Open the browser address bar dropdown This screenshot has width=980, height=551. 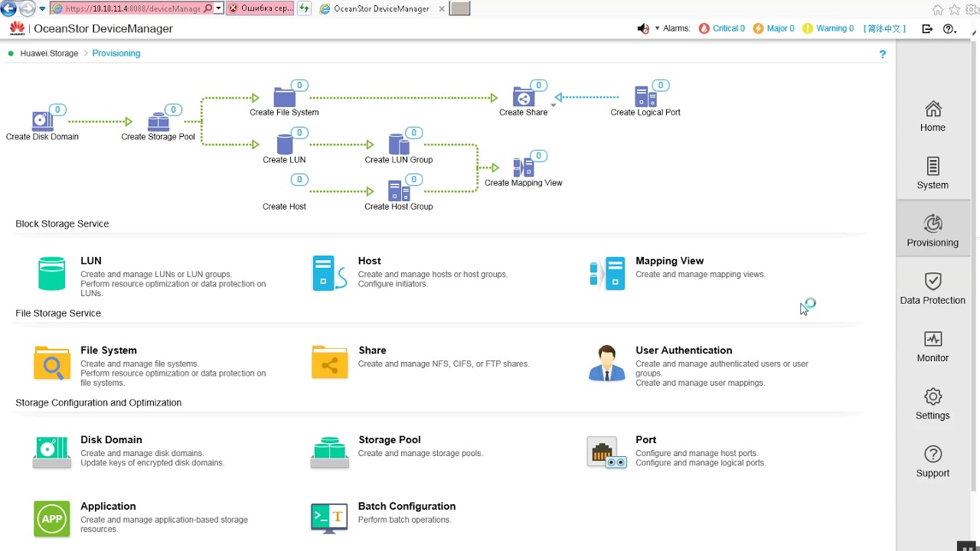point(219,8)
